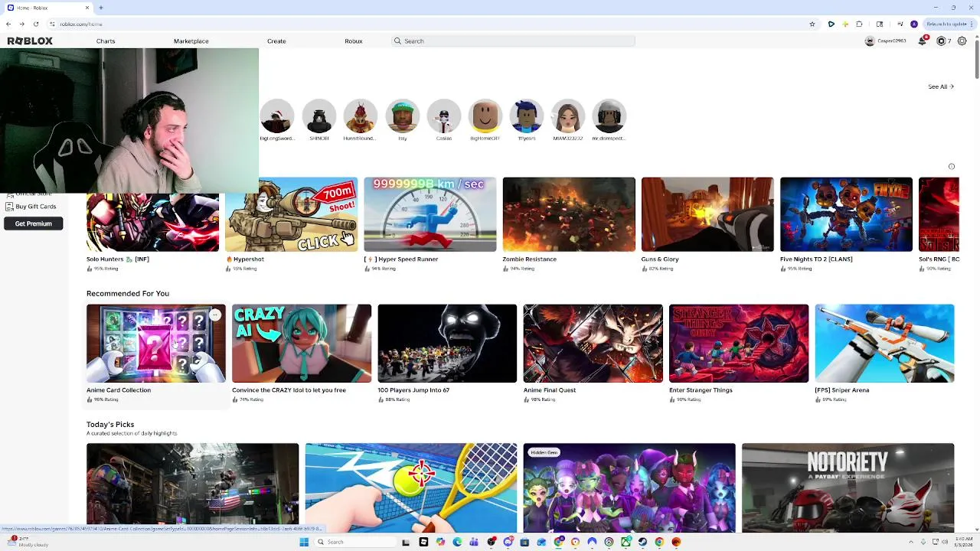Go back in browser history

(8, 24)
